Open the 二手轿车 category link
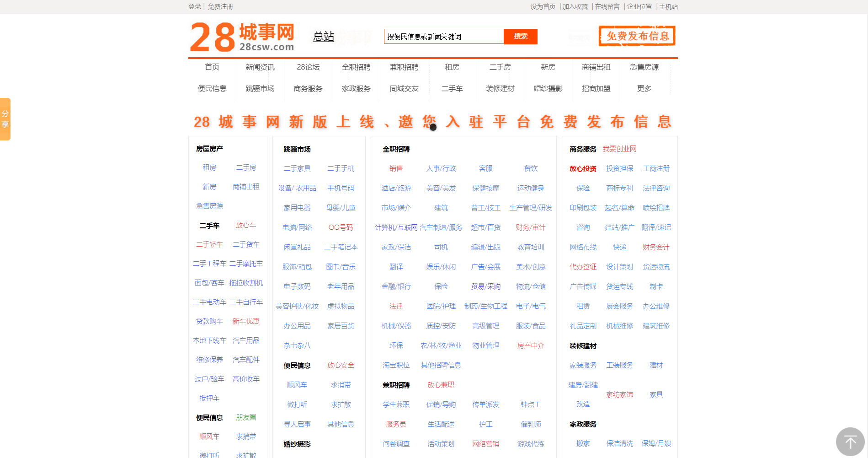 [x=209, y=244]
